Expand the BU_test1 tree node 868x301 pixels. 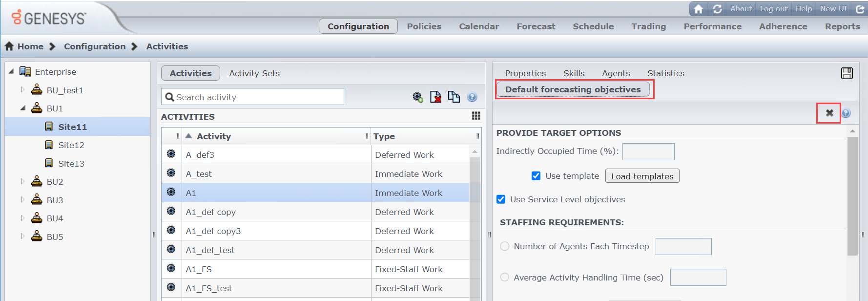tap(22, 90)
